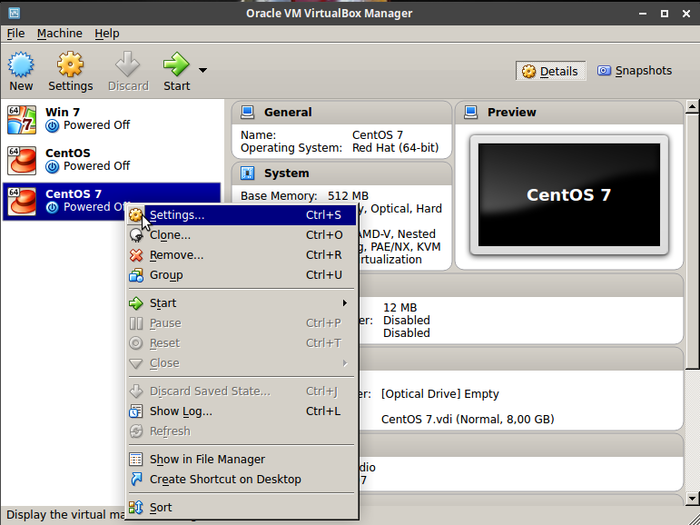Minimize the VirtualBox Manager window
The width and height of the screenshot is (700, 525).
point(643,14)
